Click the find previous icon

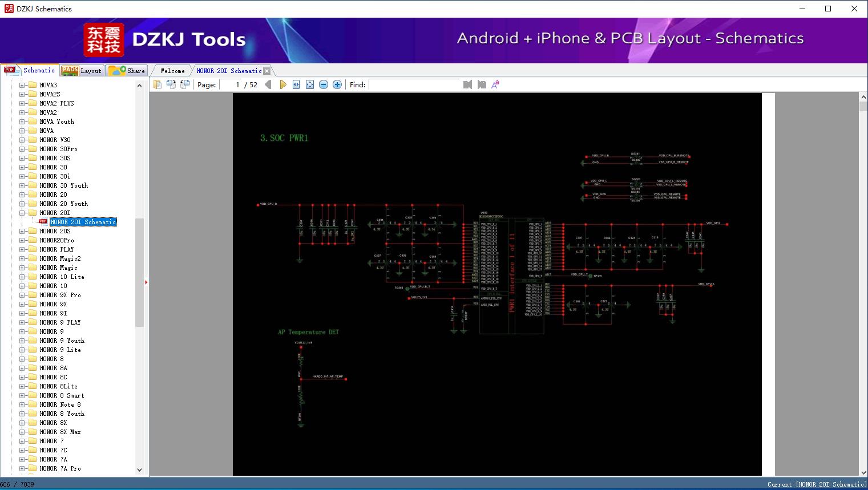468,84
